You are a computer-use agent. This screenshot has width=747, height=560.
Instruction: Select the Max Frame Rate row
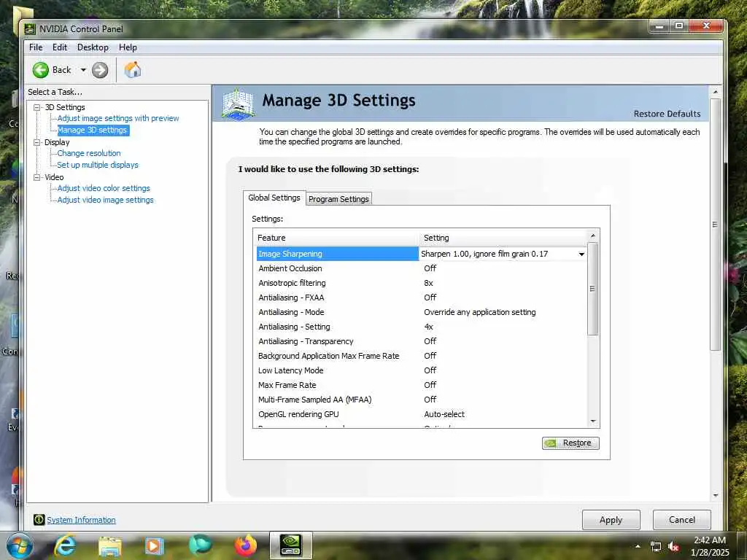click(x=421, y=385)
